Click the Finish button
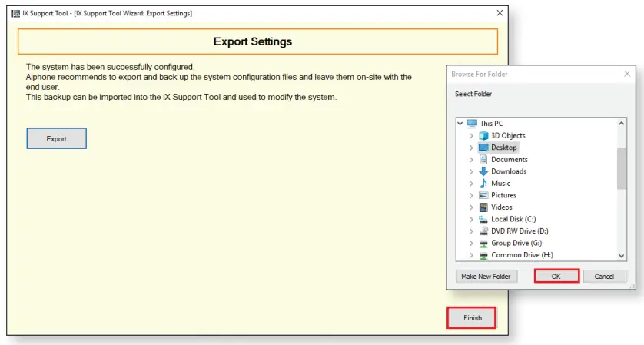 (x=472, y=317)
